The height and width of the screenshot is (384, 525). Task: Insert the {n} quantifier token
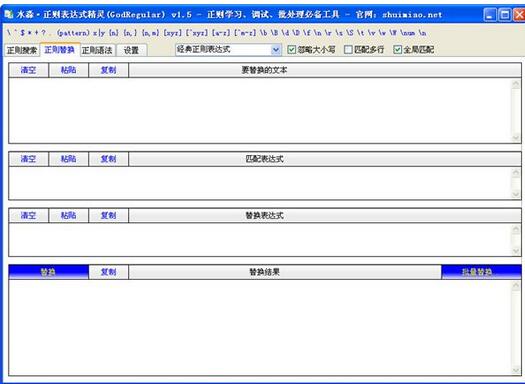[114, 33]
